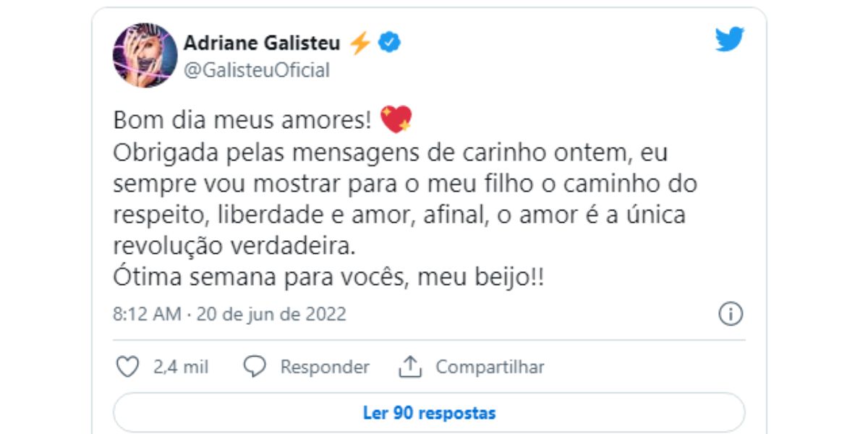
Task: Open Adriane Galisteu's profile picture
Action: tap(145, 54)
